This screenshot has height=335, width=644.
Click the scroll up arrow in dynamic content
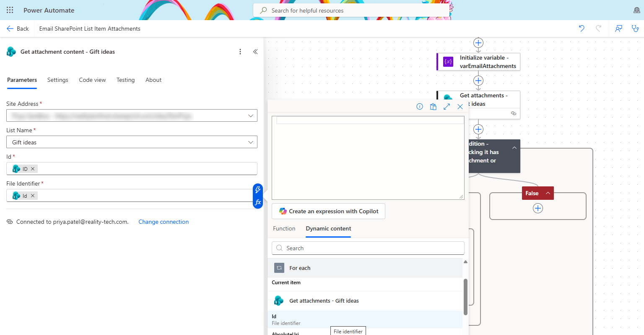pyautogui.click(x=465, y=262)
